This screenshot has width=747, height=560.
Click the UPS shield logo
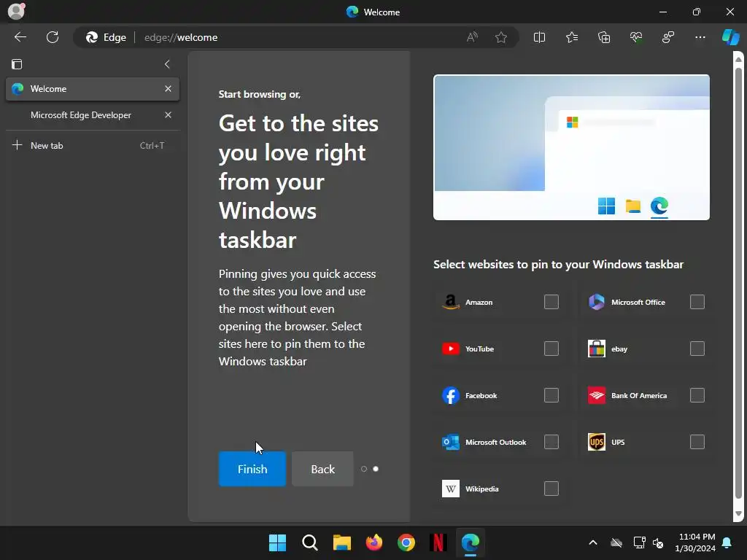597,442
